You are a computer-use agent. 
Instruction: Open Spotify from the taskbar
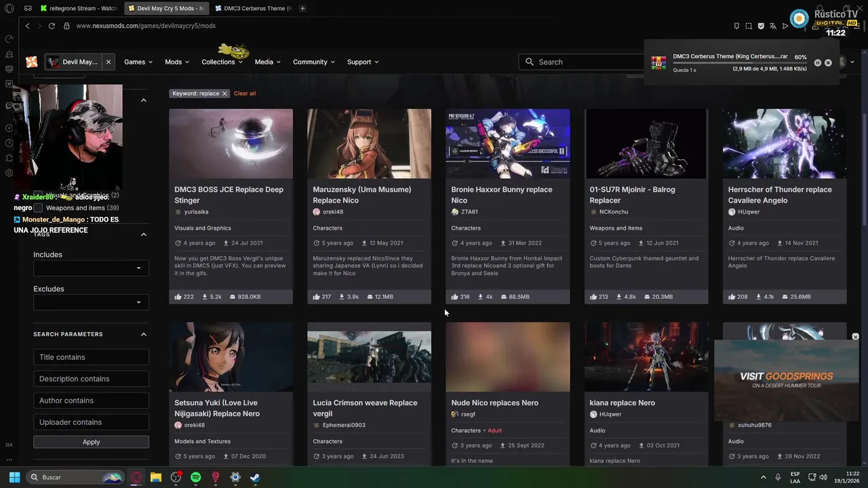[x=195, y=477]
